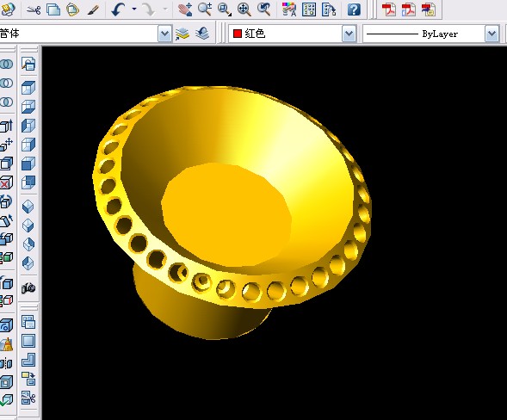Open the Redo history dropdown arrow
507x420 pixels.
[x=165, y=9]
